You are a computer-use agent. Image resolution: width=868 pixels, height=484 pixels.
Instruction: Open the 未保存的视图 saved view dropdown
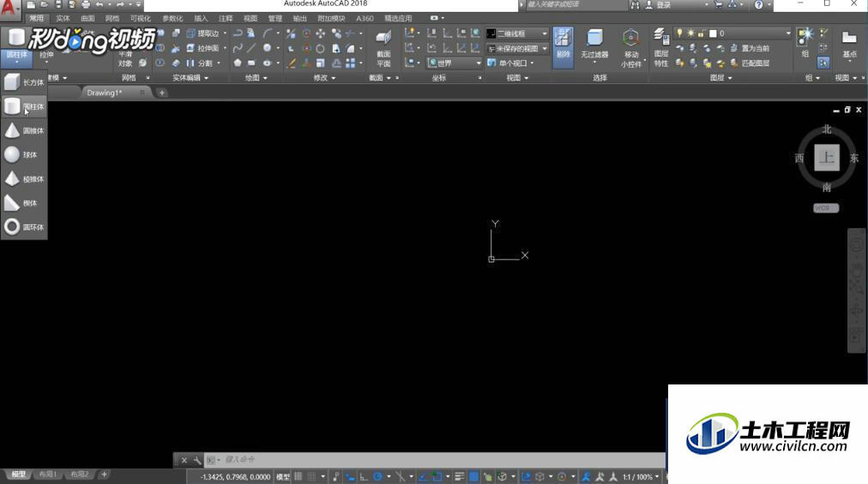pyautogui.click(x=517, y=49)
